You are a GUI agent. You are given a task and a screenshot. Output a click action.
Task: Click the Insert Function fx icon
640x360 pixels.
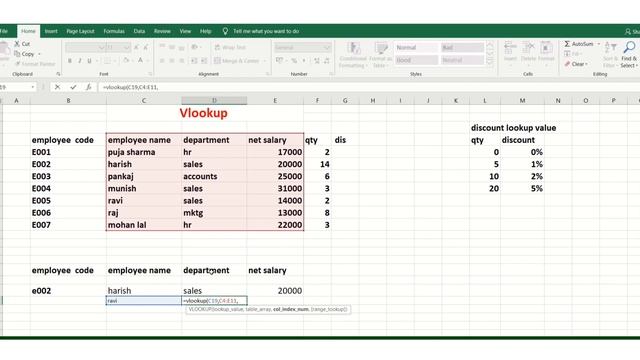(88, 87)
